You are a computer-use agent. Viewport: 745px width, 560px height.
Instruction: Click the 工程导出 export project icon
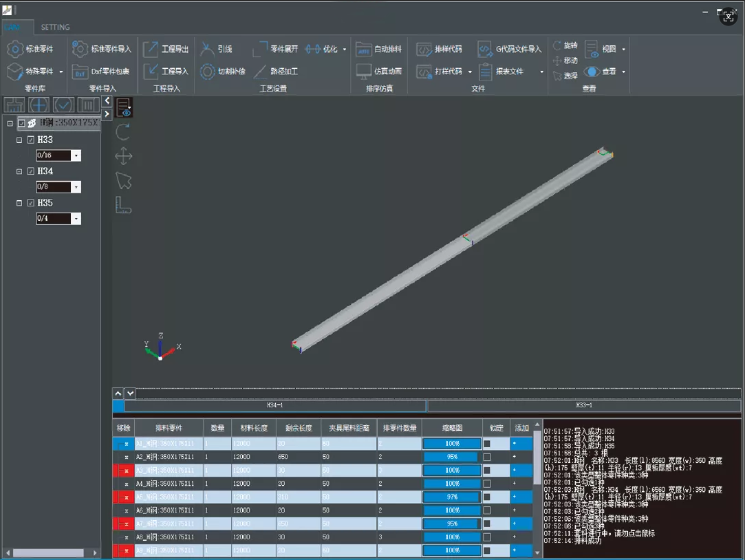[x=151, y=50]
